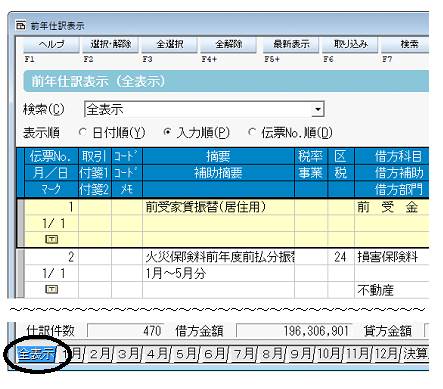Click 借方科目 column header
The width and height of the screenshot is (443, 389).
pos(392,156)
